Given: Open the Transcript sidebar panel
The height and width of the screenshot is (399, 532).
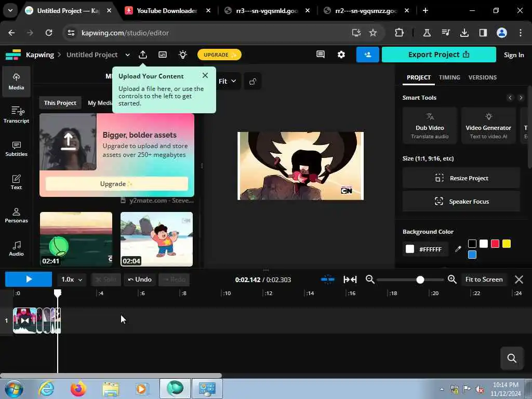Looking at the screenshot, I should [x=16, y=115].
